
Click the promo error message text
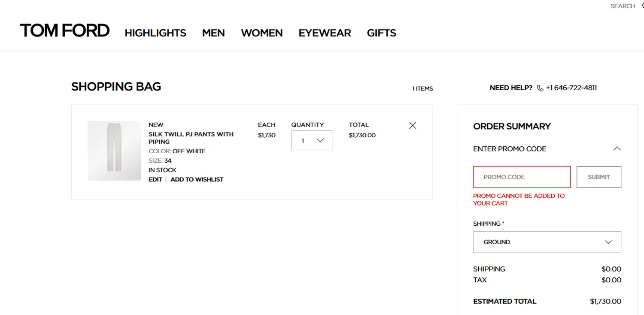click(x=519, y=200)
